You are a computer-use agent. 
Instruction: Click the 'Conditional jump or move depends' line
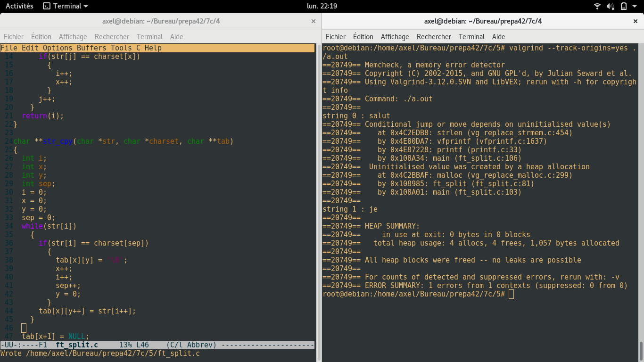click(x=467, y=124)
